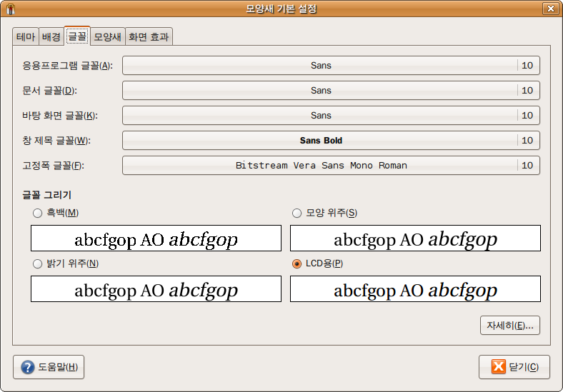
Task: Open the 문서 글꼴 Sans font chooser
Action: pyautogui.click(x=331, y=91)
